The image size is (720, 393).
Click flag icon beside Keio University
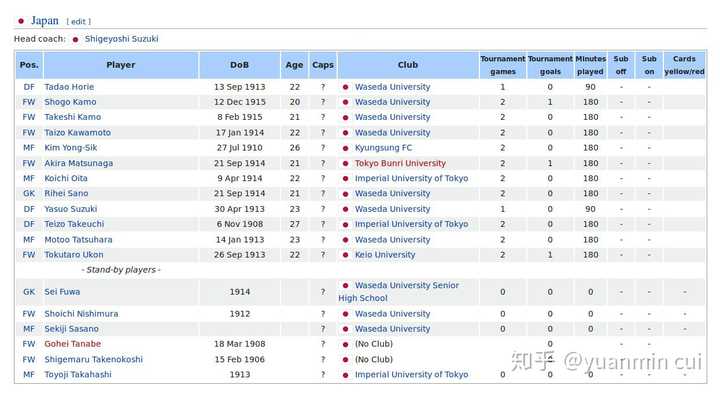[x=345, y=255]
